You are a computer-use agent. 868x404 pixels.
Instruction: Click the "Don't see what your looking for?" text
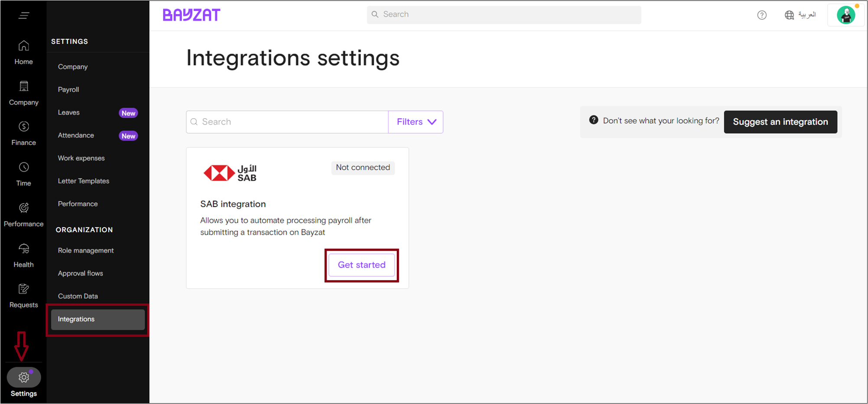coord(661,121)
